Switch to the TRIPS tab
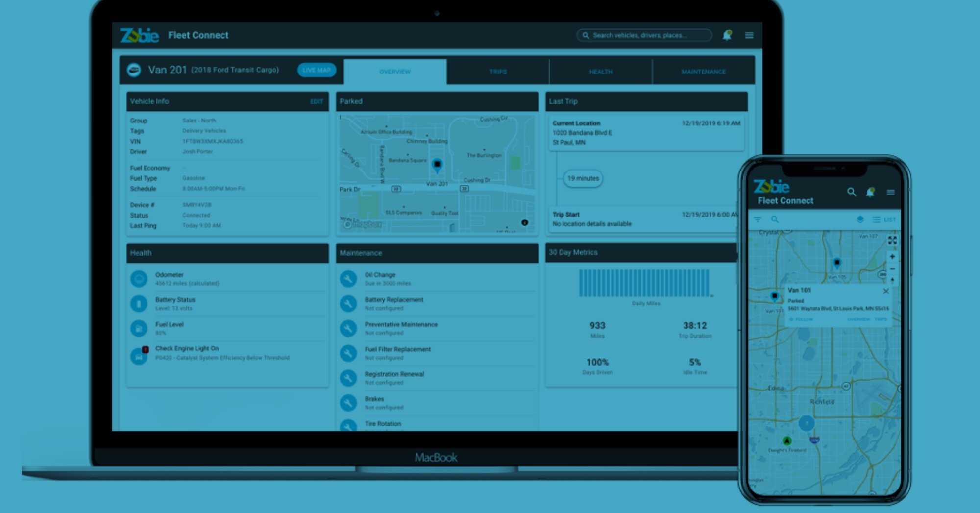The image size is (980, 513). tap(498, 72)
